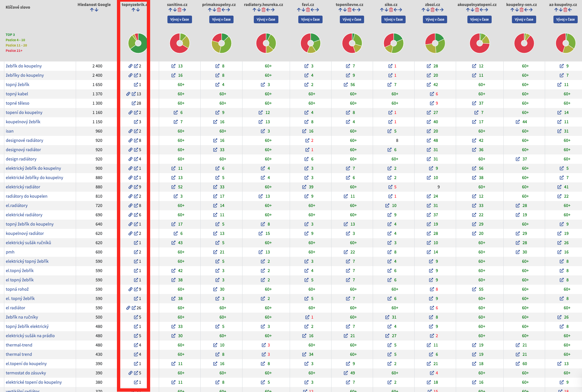Click the siko.cz position pie chart
The width and height of the screenshot is (582, 392).
coord(394,43)
